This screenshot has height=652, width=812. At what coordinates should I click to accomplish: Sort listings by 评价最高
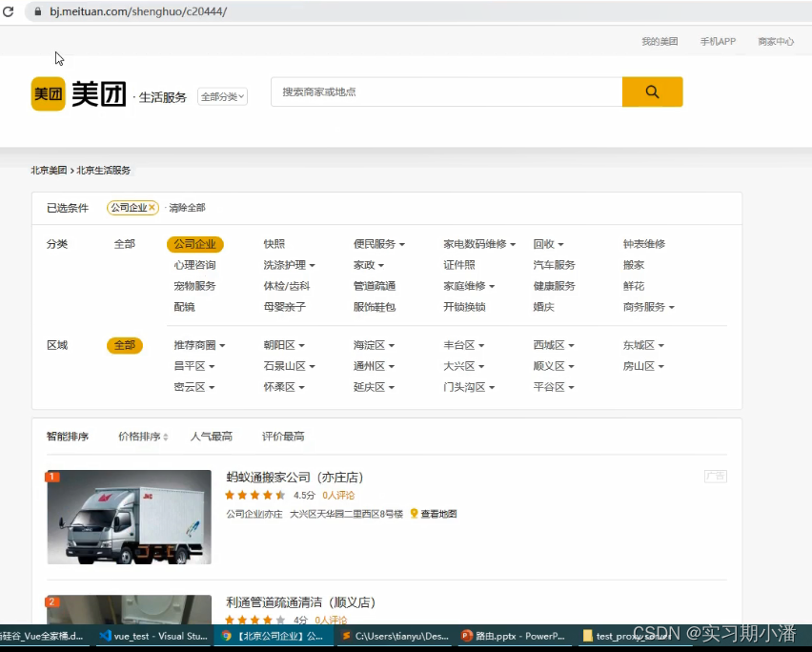[283, 437]
